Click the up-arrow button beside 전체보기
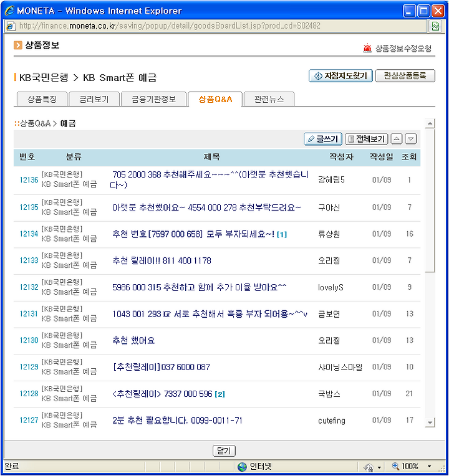 (397, 139)
